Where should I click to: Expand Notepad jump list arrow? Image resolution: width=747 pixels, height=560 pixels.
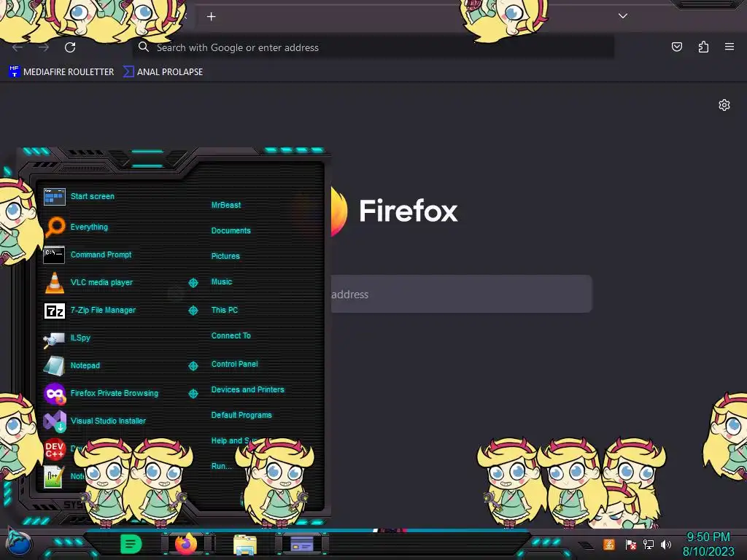tap(193, 366)
